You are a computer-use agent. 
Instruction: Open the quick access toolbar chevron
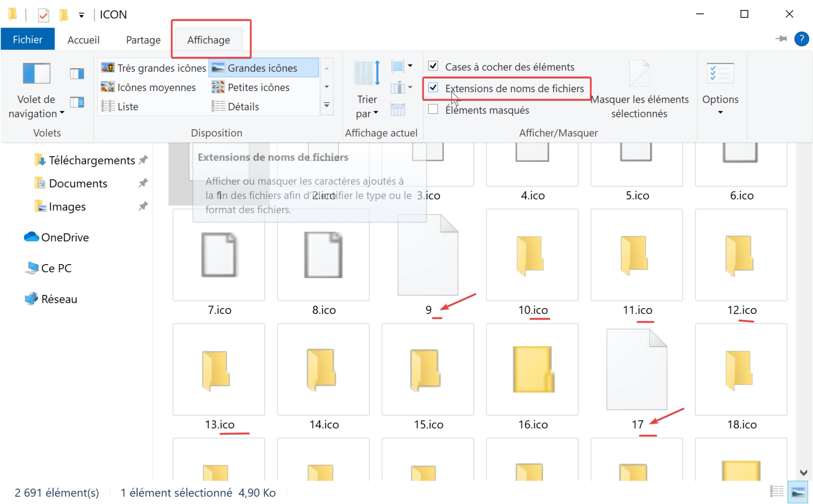(80, 15)
